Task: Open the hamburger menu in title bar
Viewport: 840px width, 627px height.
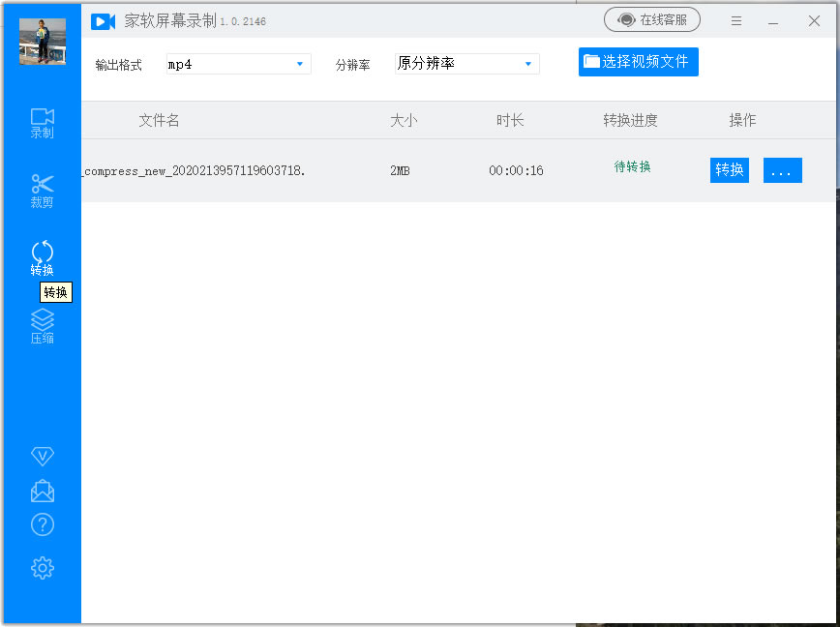Action: click(x=736, y=20)
